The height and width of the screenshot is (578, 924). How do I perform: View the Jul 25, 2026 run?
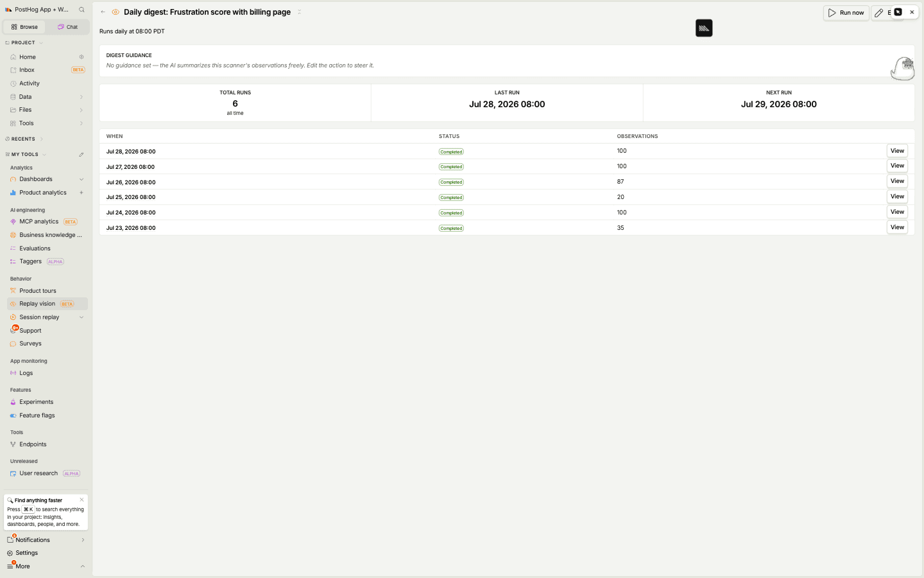pos(897,197)
